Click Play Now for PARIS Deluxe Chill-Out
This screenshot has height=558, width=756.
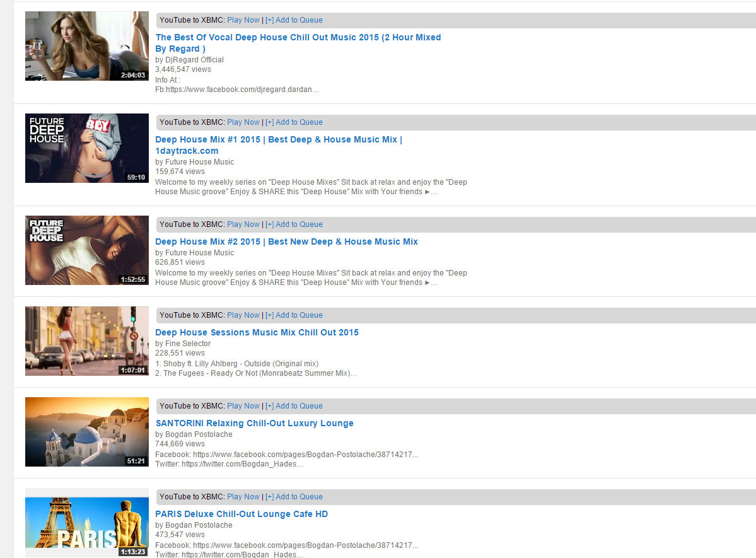[x=243, y=497]
